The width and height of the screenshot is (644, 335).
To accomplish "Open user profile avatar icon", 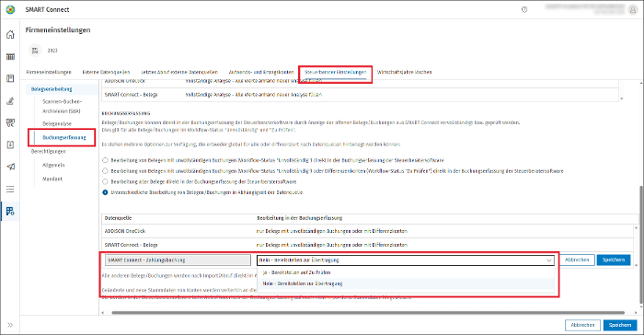I will pos(633,10).
